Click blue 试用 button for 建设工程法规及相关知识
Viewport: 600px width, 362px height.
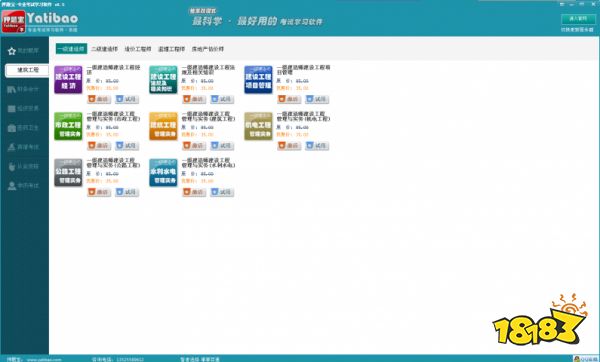(x=222, y=99)
